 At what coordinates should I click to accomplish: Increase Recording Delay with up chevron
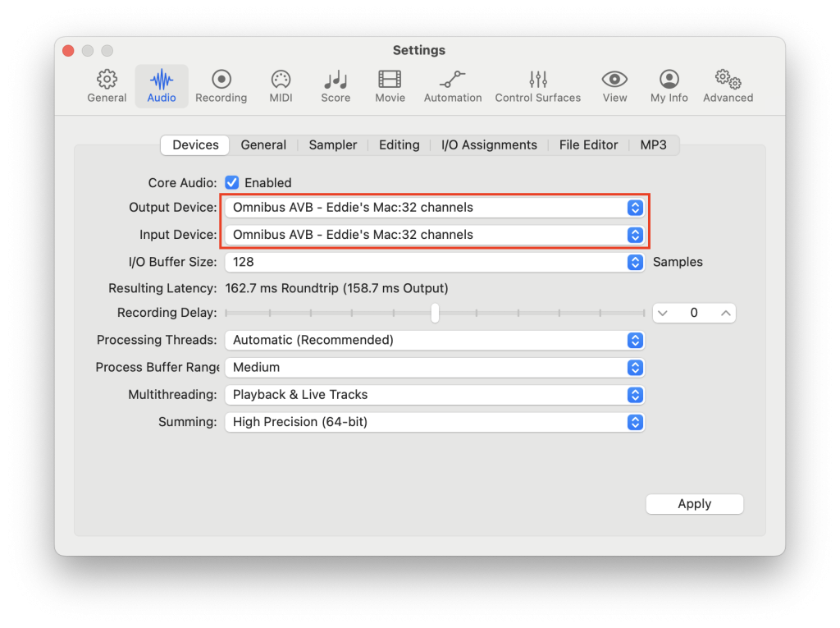pos(725,314)
